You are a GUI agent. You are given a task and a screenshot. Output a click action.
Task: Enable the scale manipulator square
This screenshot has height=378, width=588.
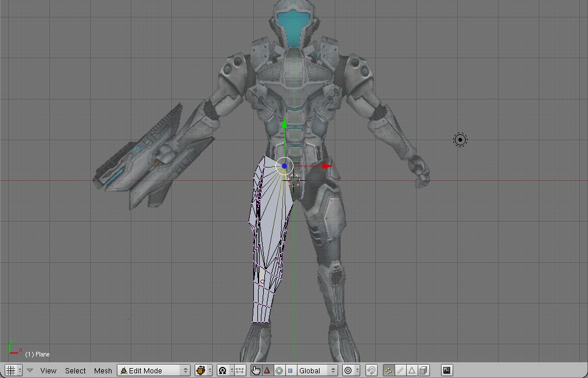290,370
